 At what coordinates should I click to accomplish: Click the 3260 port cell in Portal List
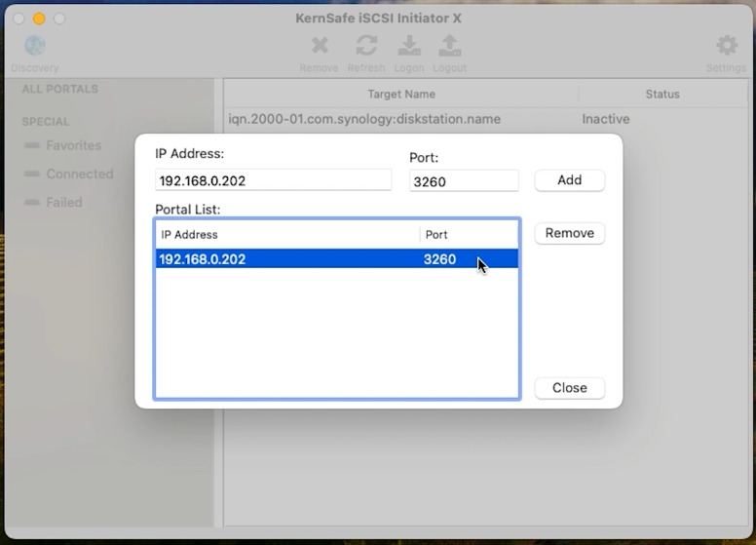439,259
